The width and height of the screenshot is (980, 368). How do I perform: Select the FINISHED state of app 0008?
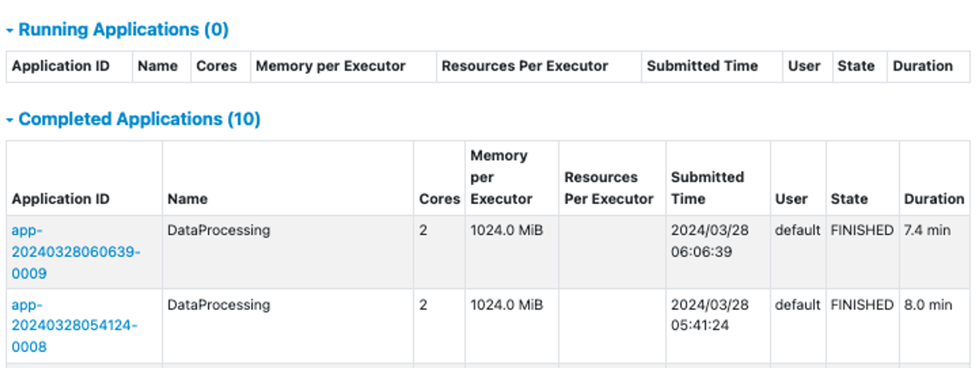click(862, 305)
